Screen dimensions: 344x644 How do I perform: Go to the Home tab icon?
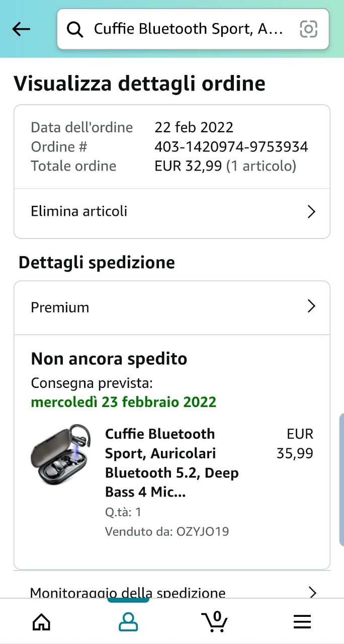point(41,622)
